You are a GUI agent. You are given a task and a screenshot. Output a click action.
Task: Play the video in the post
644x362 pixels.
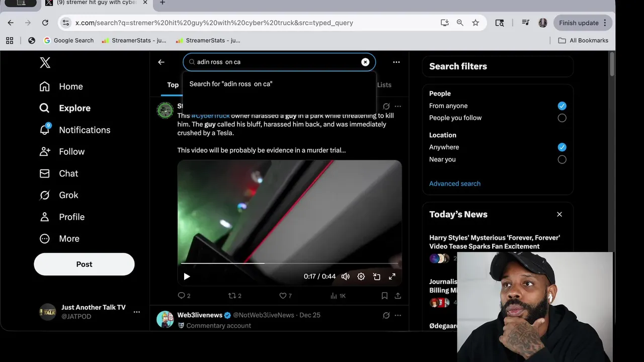pos(187,276)
